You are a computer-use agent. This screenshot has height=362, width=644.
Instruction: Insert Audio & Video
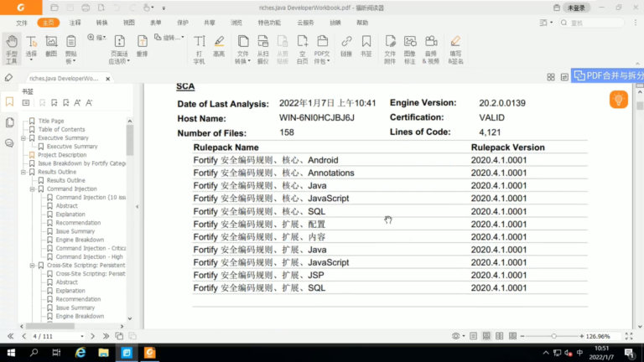tap(431, 49)
